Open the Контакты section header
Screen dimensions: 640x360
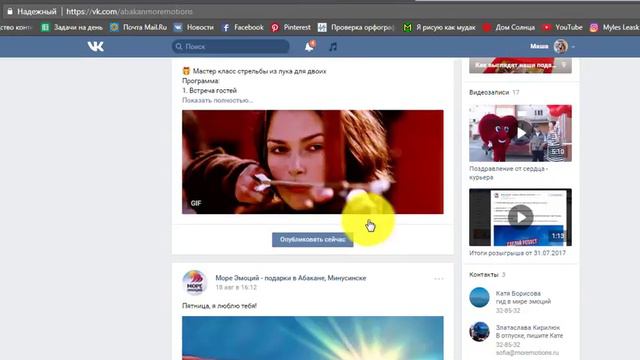tap(487, 275)
